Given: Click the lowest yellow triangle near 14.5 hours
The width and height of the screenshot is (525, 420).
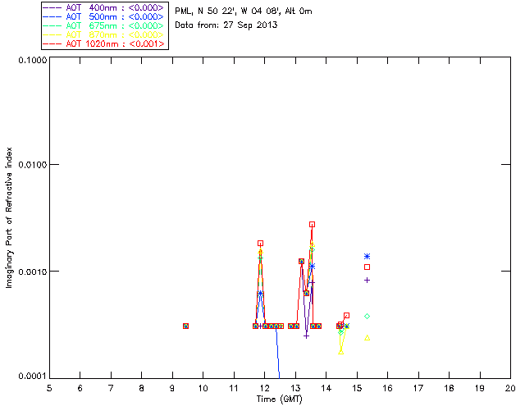Looking at the screenshot, I should 341,352.
